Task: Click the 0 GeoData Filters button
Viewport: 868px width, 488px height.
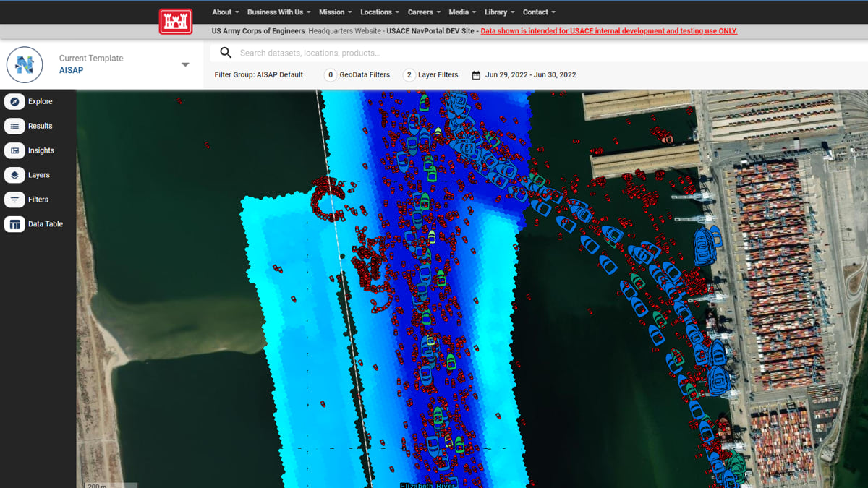Action: click(x=357, y=75)
